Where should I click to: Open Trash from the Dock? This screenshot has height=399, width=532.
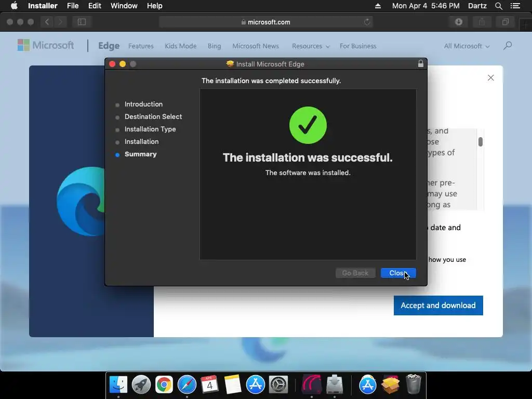tap(413, 384)
